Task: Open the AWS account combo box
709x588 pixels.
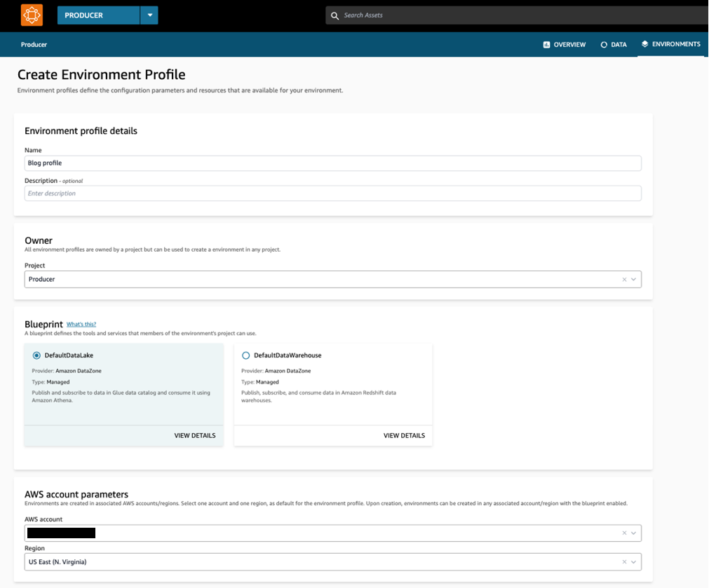Action: [x=333, y=533]
